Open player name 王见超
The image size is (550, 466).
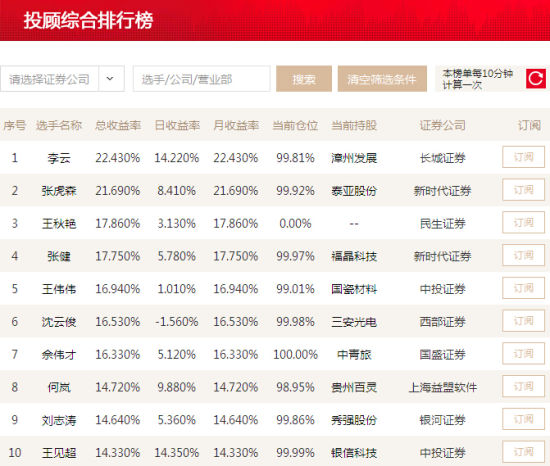59,453
